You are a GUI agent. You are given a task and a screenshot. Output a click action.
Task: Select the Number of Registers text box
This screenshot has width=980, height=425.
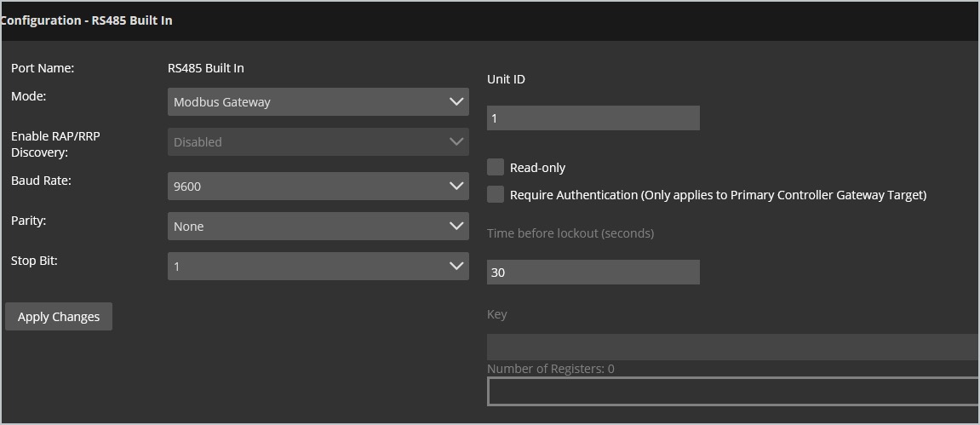point(732,391)
